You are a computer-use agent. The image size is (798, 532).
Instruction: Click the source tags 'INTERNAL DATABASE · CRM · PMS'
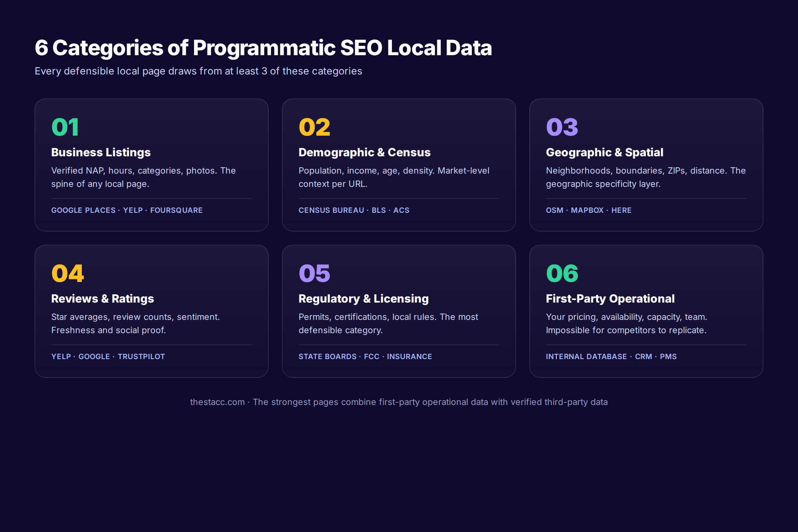[611, 356]
